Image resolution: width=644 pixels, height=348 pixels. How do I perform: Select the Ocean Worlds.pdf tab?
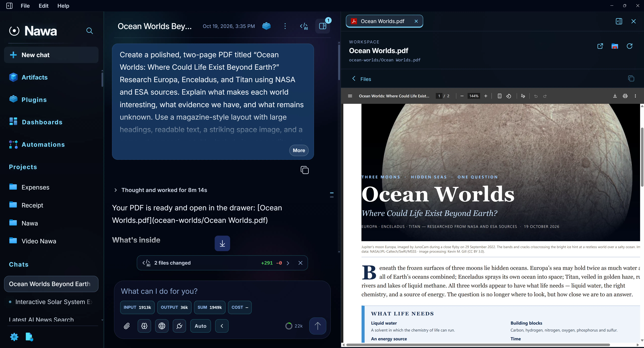[x=384, y=21]
